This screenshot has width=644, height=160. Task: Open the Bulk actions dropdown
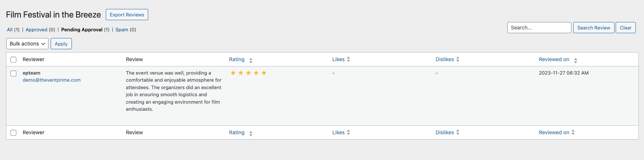pos(27,44)
